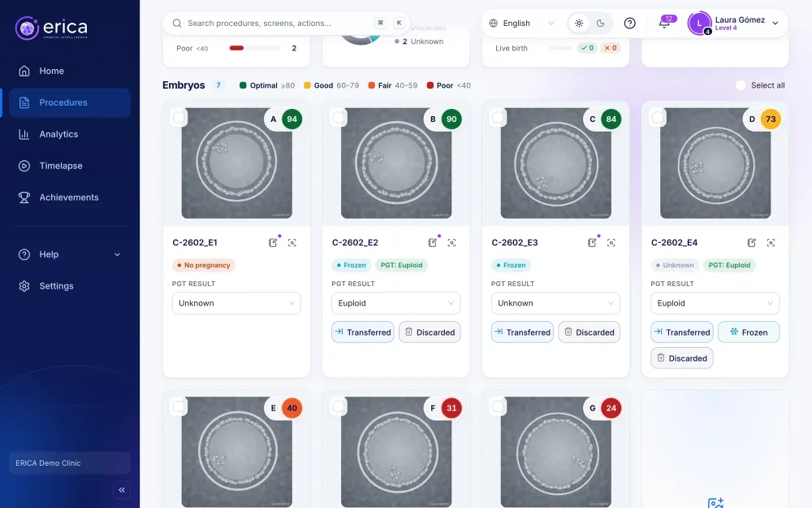This screenshot has height=508, width=812.
Task: Select embryo G checkbox
Action: (498, 406)
